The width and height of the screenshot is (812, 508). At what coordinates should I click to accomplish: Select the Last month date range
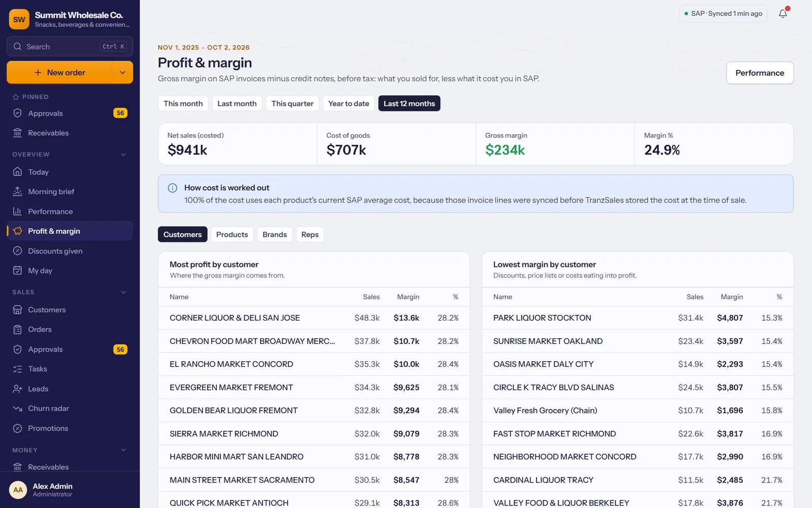(237, 104)
